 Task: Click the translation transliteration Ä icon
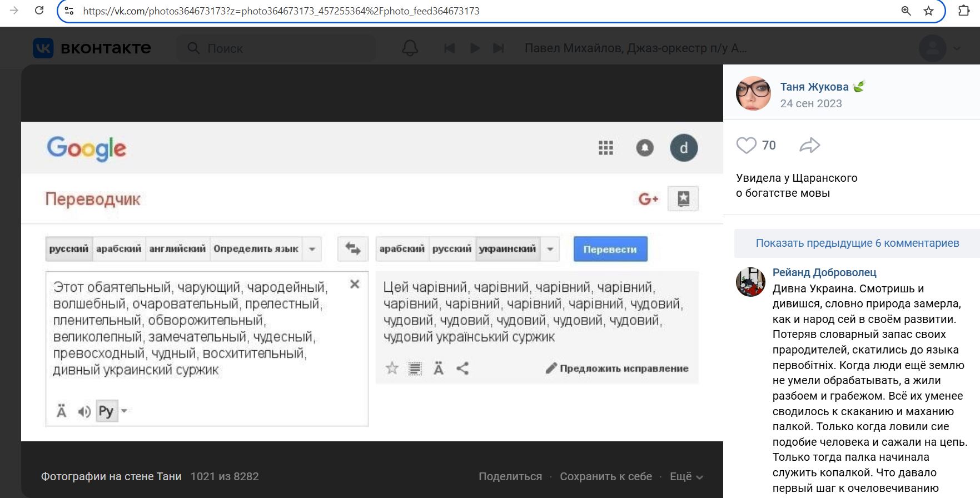[x=439, y=368]
